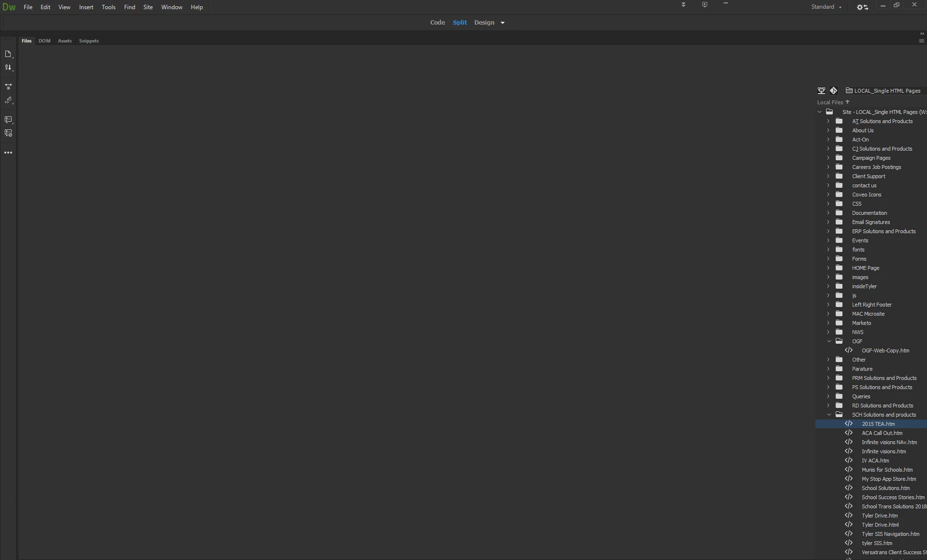Expand the ERP Solutions and Products folder
This screenshot has width=927, height=560.
click(x=828, y=231)
